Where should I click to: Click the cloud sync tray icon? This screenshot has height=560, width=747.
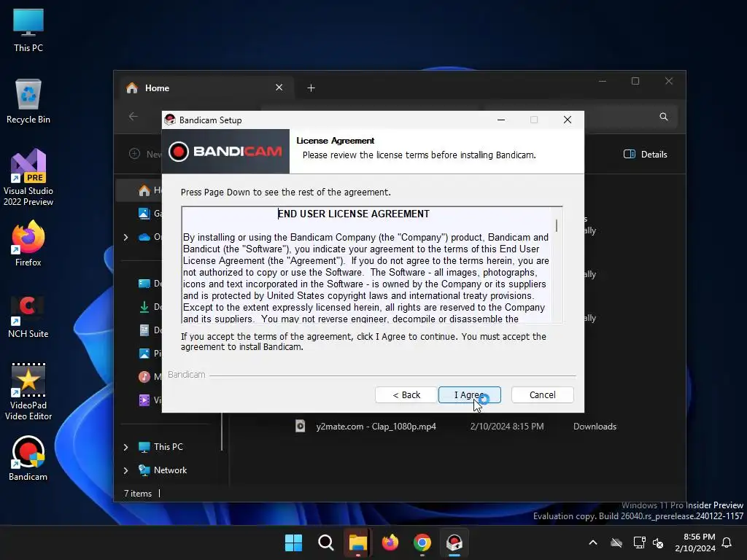pos(616,542)
